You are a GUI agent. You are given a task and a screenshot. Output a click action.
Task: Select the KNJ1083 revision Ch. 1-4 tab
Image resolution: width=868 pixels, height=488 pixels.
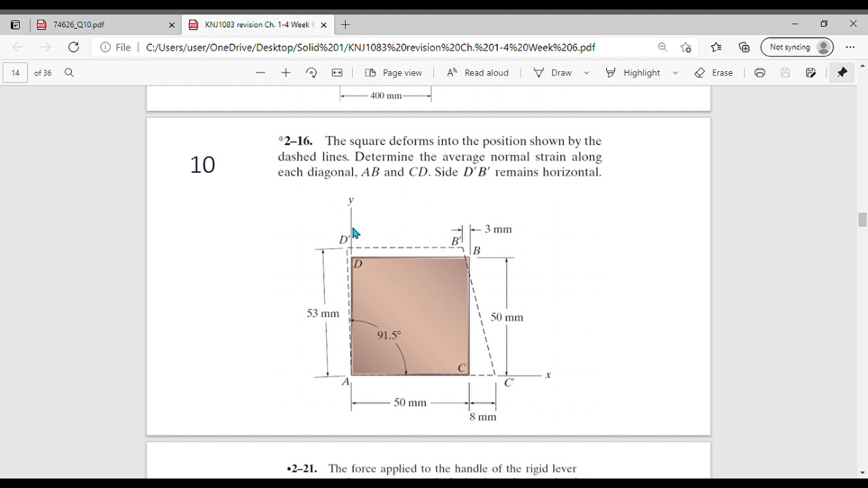(258, 25)
